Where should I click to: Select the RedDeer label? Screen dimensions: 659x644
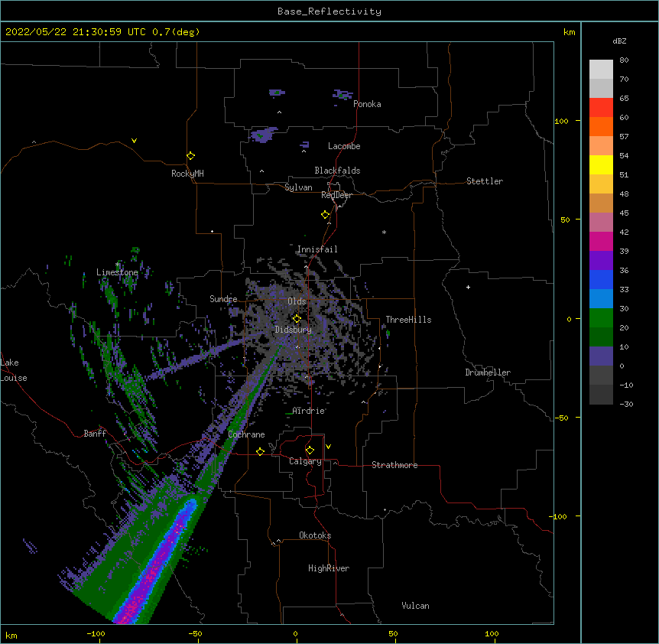(x=336, y=195)
